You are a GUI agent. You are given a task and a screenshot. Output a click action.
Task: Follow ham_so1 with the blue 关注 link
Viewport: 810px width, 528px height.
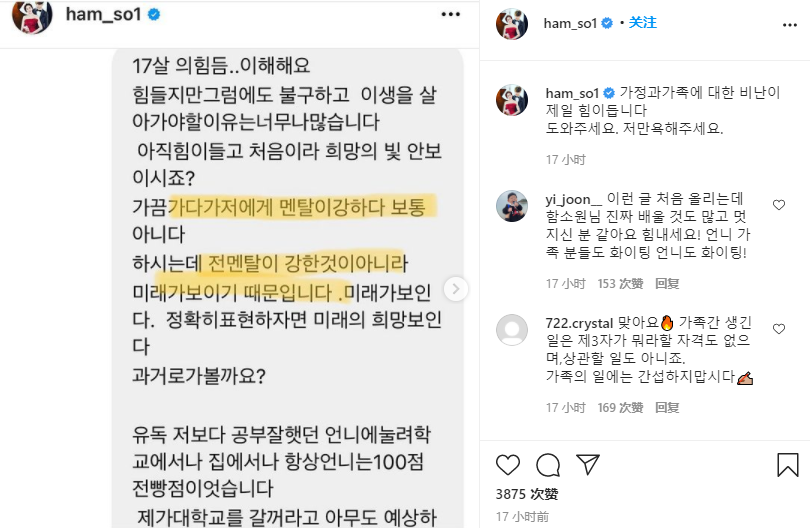point(643,23)
